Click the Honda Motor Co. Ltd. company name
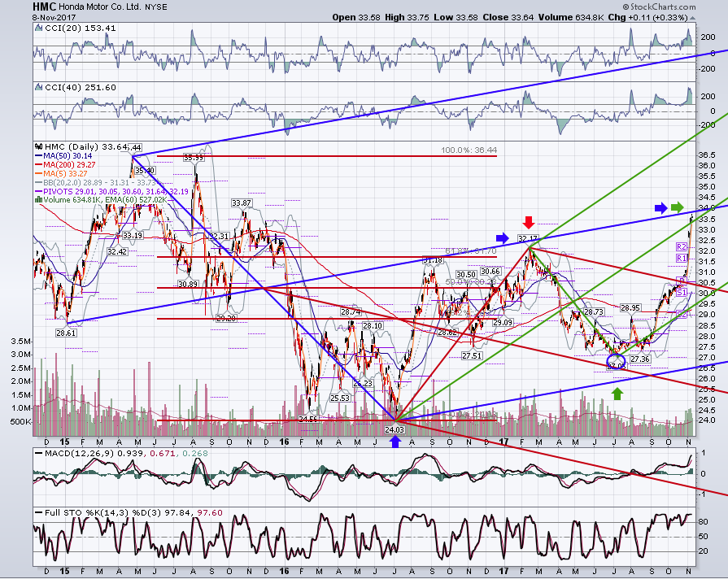Screen dimensions: 728x579 (100, 7)
